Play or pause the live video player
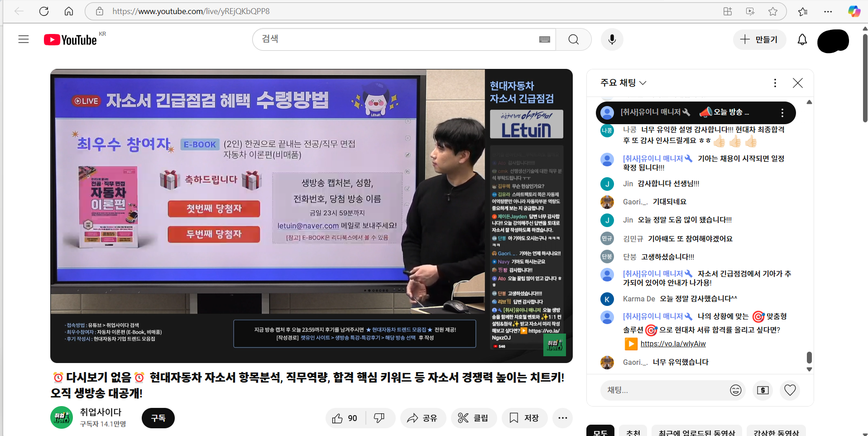 point(312,216)
